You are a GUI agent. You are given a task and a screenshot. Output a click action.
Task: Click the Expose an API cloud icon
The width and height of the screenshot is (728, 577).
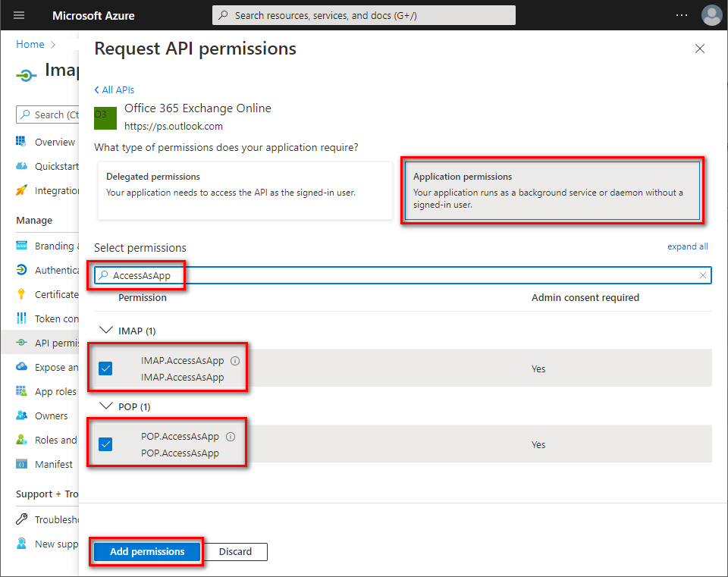pos(21,367)
